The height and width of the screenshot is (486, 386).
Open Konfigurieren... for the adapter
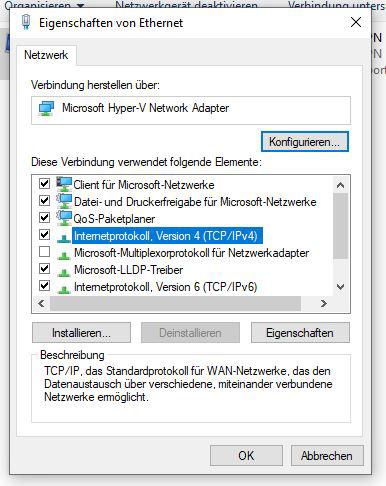305,142
